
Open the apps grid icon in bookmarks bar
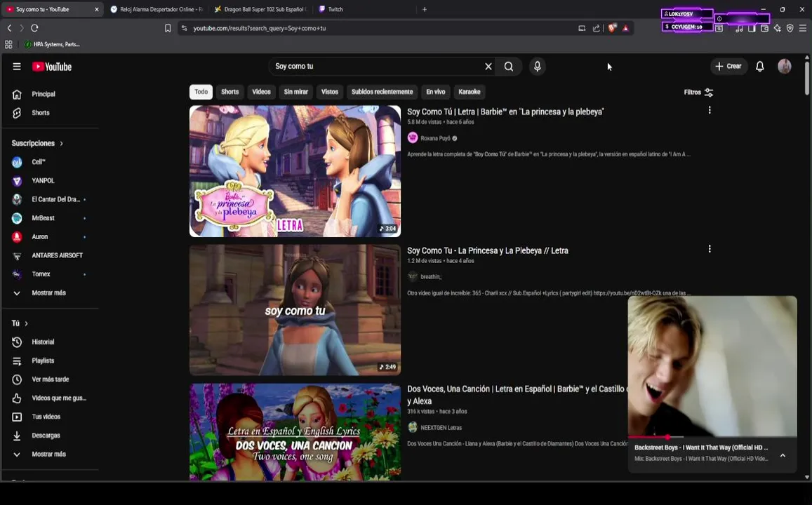[8, 44]
